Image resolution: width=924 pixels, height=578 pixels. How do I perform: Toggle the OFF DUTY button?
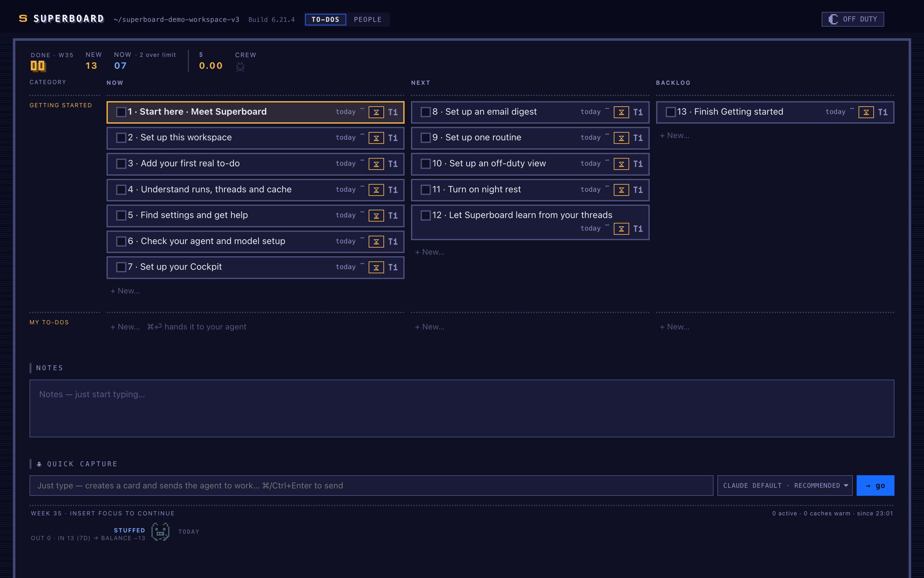(x=852, y=19)
